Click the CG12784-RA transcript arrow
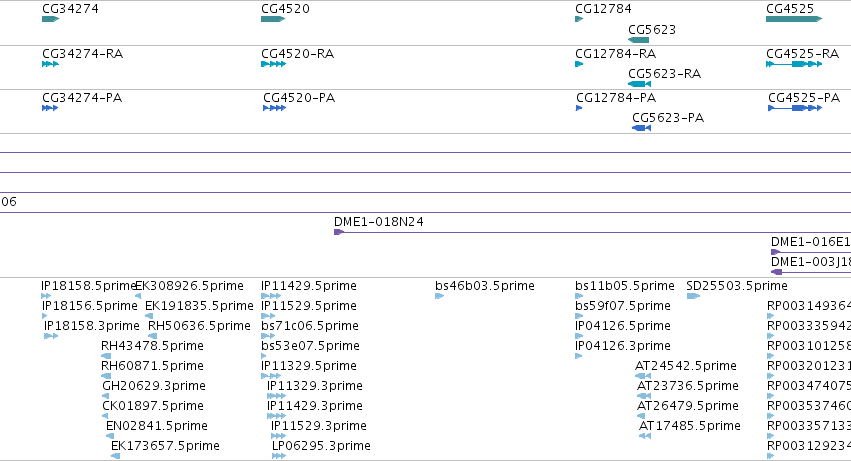The height and width of the screenshot is (461, 851). pyautogui.click(x=579, y=64)
